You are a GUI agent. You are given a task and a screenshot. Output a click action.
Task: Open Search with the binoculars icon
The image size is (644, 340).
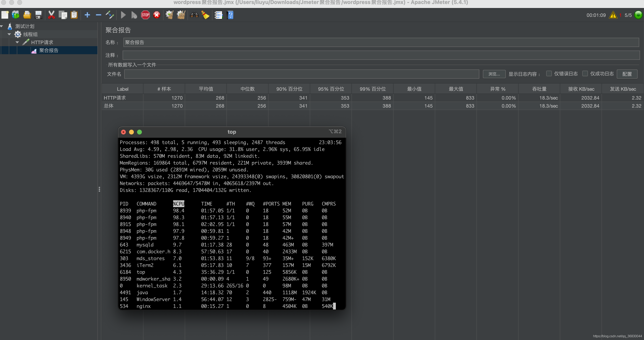pos(194,15)
